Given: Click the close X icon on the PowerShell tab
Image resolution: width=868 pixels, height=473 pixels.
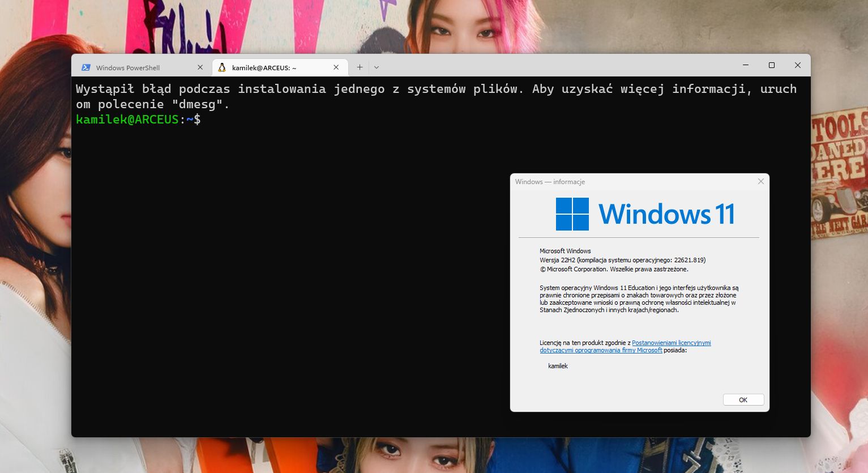Looking at the screenshot, I should 200,67.
